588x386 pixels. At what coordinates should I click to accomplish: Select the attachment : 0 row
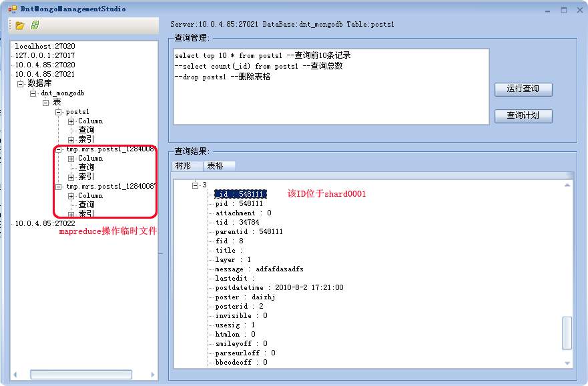tap(244, 213)
